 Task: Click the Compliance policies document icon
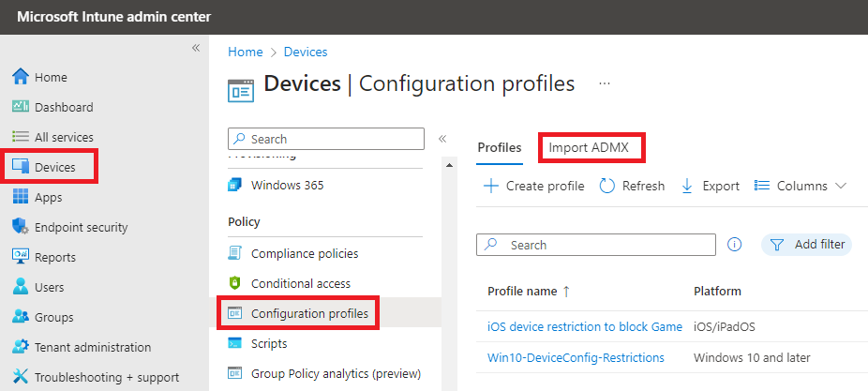[x=235, y=253]
